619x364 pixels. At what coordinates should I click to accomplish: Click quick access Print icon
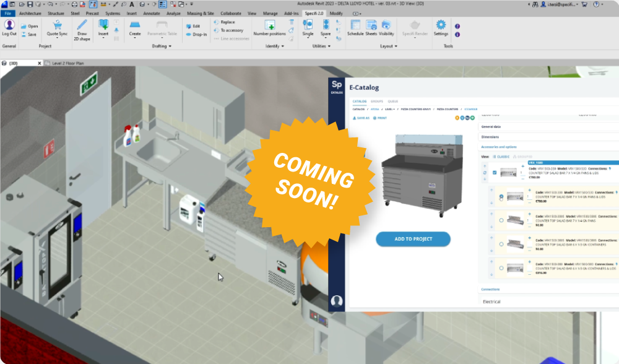(74, 4)
